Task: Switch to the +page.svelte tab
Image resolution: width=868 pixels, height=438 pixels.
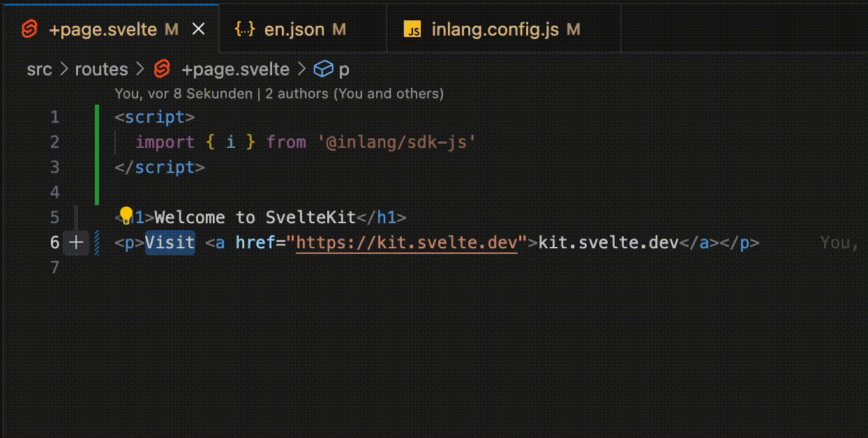Action: (x=110, y=29)
